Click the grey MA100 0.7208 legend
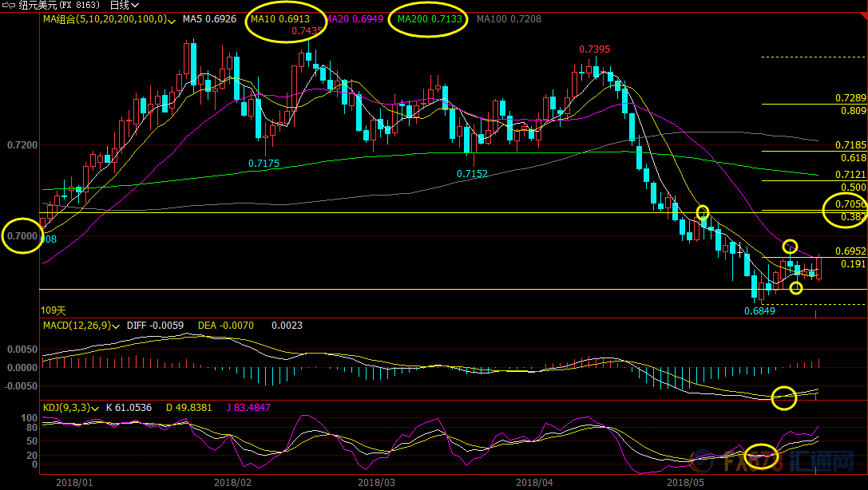This screenshot has width=868, height=490. (x=508, y=18)
